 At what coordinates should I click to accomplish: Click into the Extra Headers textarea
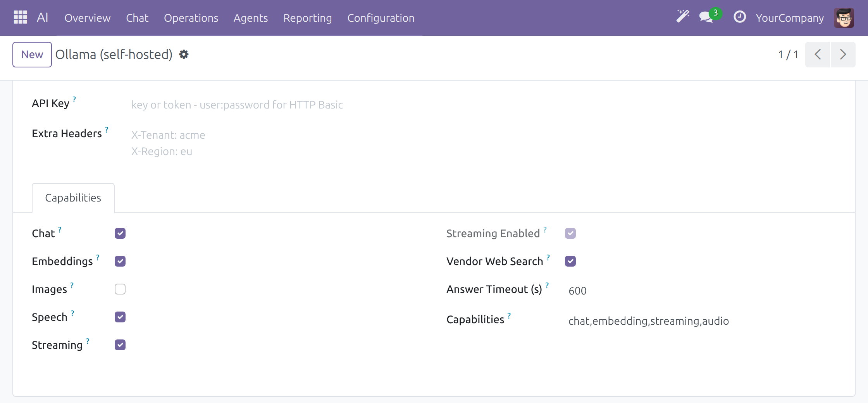(484, 143)
